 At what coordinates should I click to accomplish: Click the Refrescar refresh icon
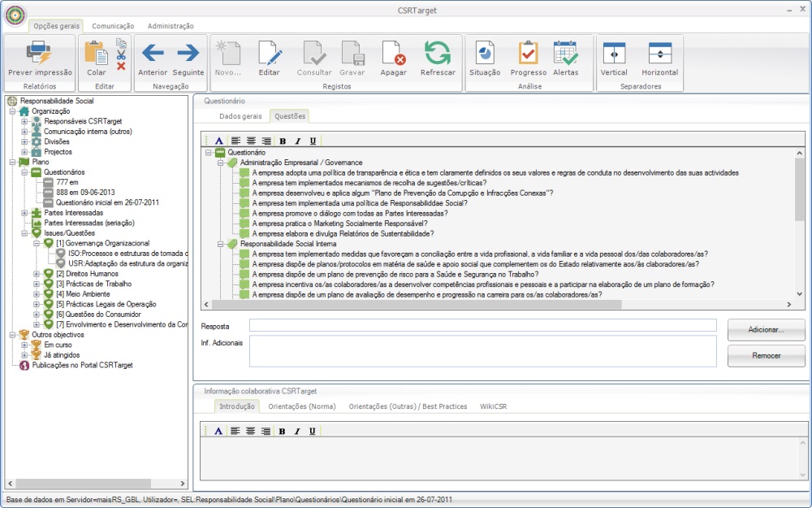coord(438,54)
